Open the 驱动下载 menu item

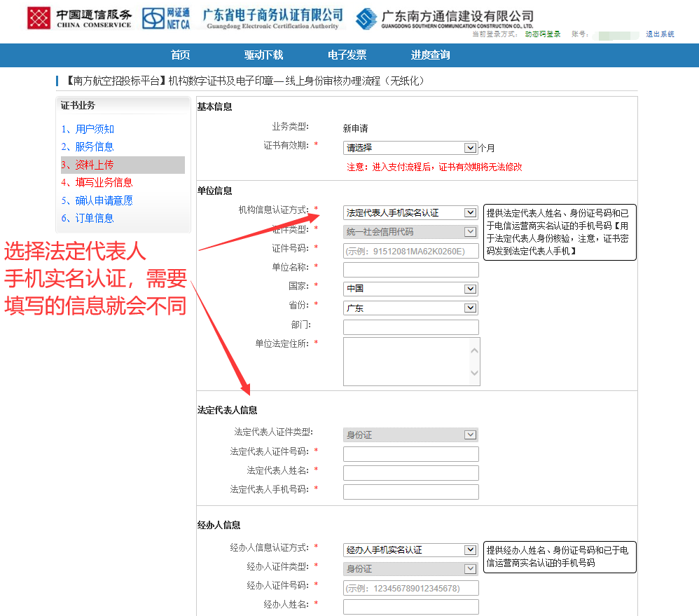point(263,55)
